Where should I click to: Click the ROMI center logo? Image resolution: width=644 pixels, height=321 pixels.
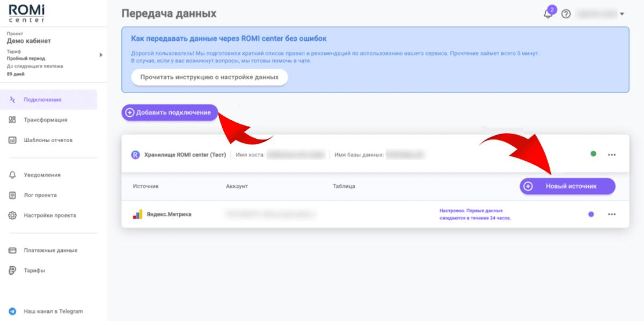click(x=27, y=13)
